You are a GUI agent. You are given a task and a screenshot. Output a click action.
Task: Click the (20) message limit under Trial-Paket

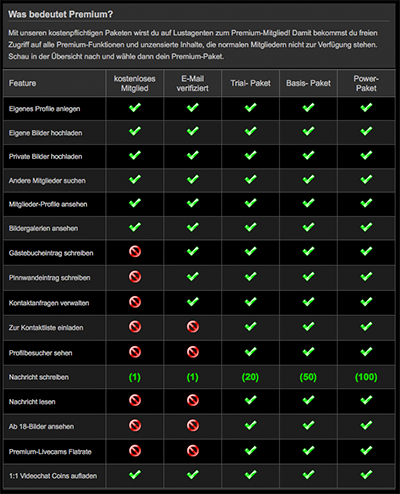[x=250, y=377]
